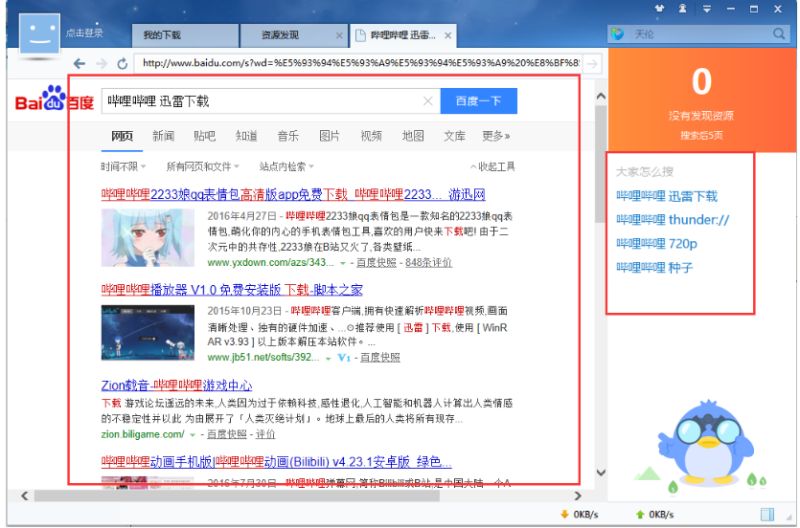Click the search magnifier in top-right box
800x528 pixels.
coord(779,34)
